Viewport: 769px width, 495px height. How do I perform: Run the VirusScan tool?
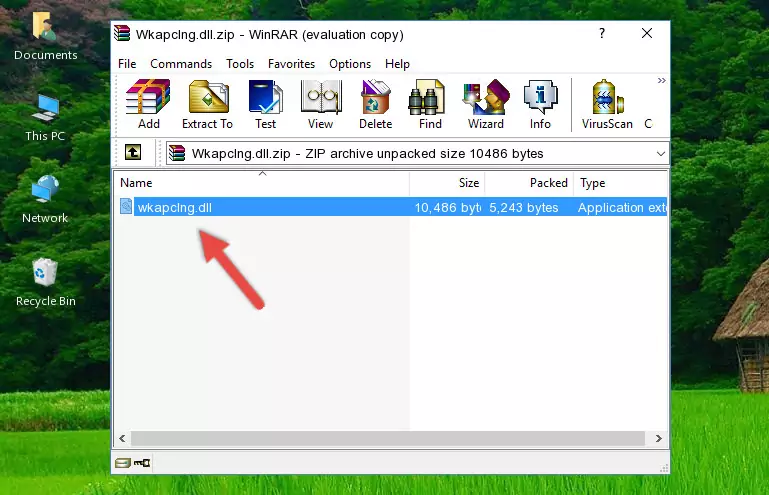click(x=607, y=104)
